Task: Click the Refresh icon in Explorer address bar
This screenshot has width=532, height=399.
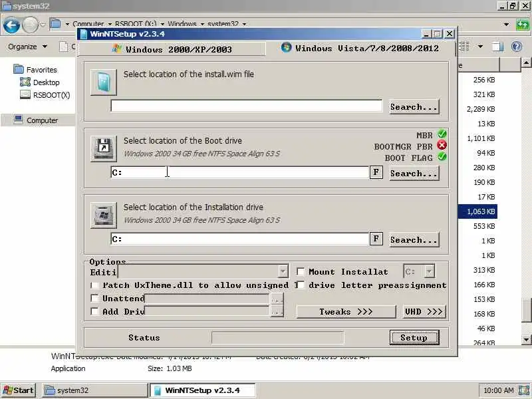Action: (x=523, y=25)
